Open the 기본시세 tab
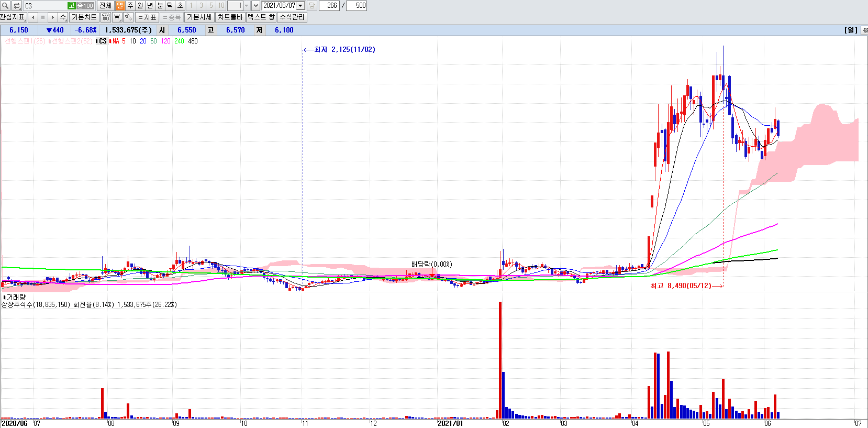 click(199, 17)
